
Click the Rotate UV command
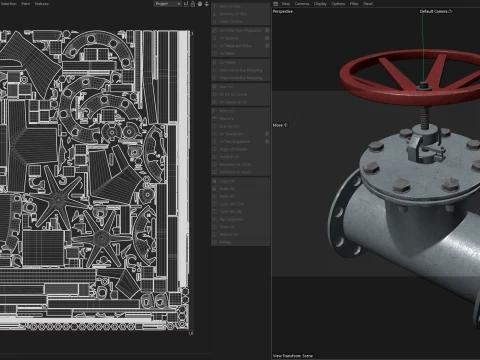(x=240, y=196)
